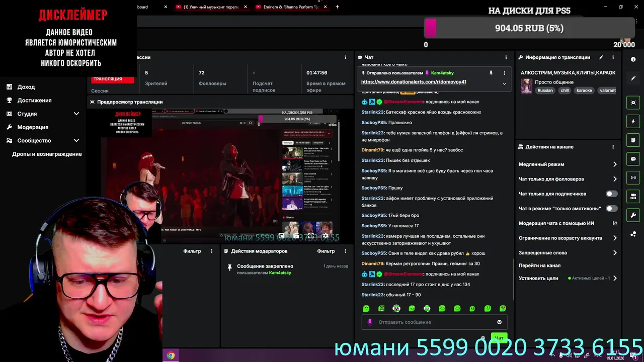This screenshot has width=644, height=362.
Task: Click the info icon in right toolbar
Action: coord(633,59)
